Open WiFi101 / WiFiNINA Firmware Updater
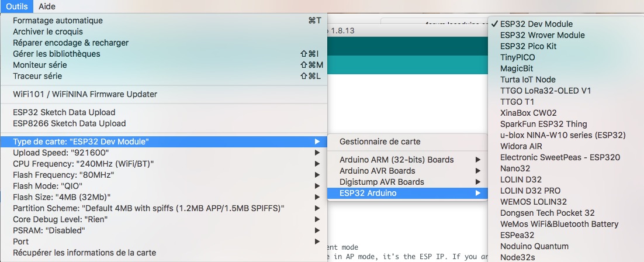This screenshot has height=262, width=644. [x=164, y=94]
